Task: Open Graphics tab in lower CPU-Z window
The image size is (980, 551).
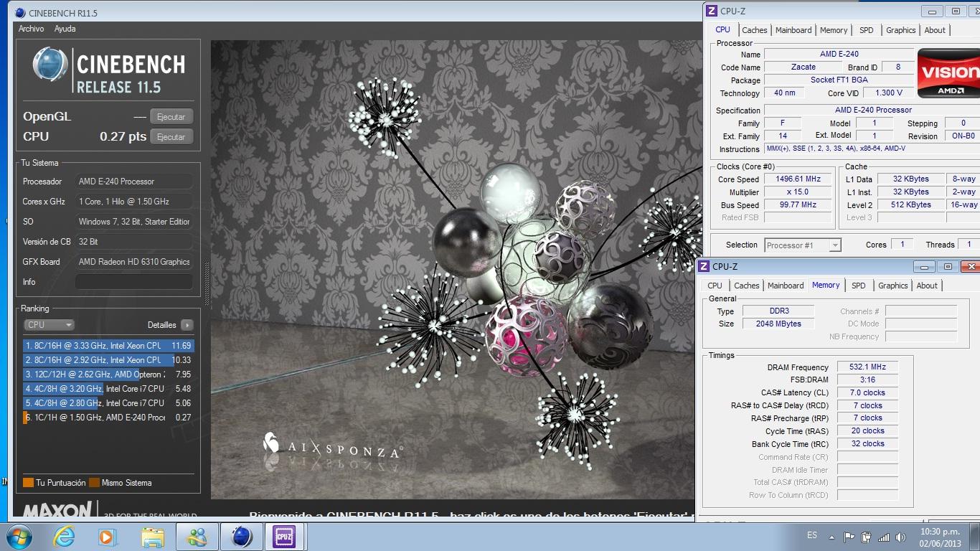Action: coord(892,286)
